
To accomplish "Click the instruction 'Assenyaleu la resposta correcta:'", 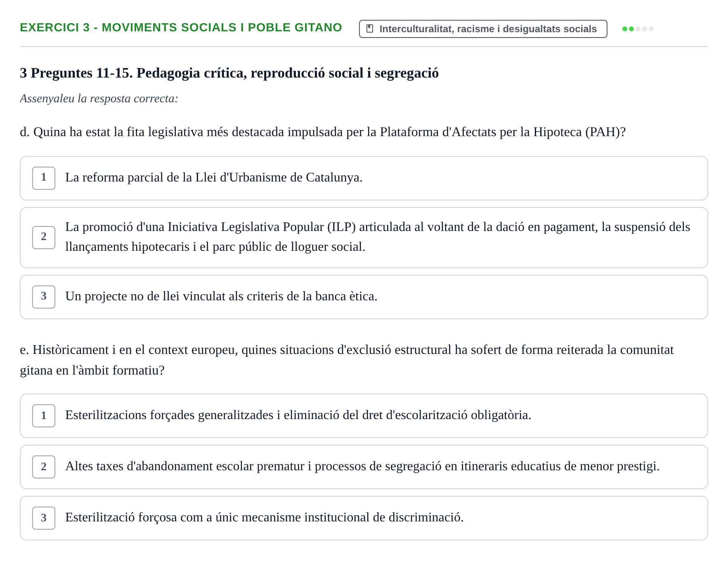I will (99, 99).
